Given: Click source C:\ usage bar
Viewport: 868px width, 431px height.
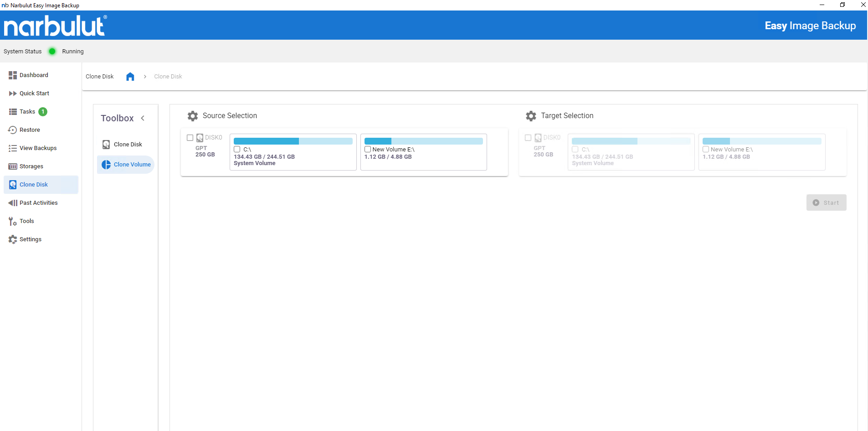Looking at the screenshot, I should click(293, 141).
